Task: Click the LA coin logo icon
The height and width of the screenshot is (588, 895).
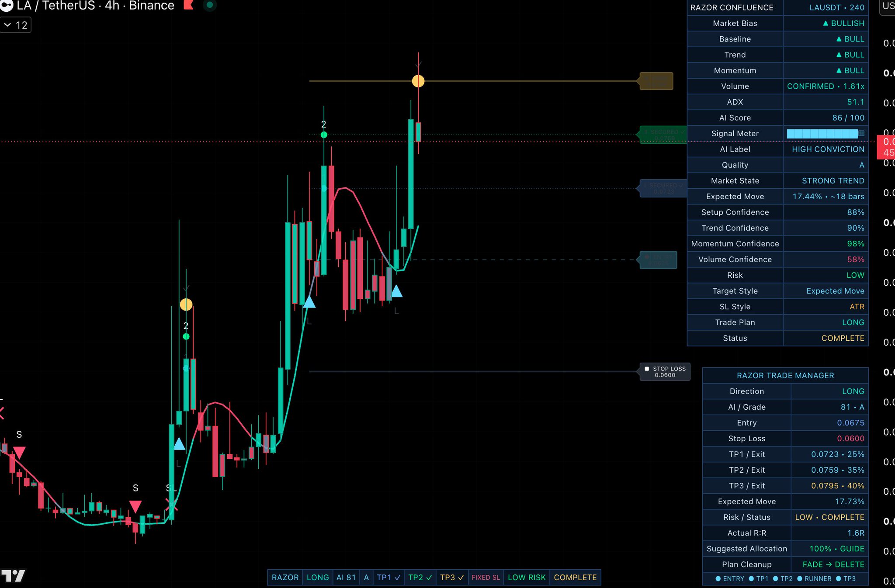Action: [7, 5]
